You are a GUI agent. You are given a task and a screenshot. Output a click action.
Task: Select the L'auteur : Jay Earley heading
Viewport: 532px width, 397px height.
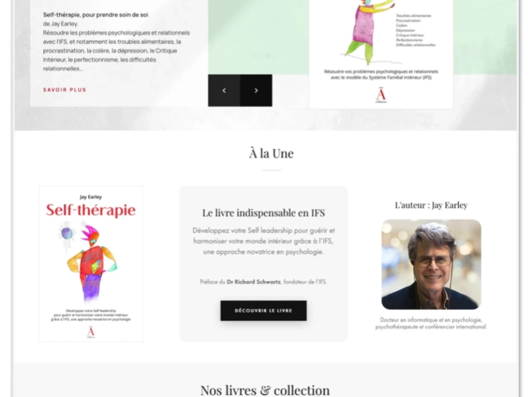(x=431, y=205)
